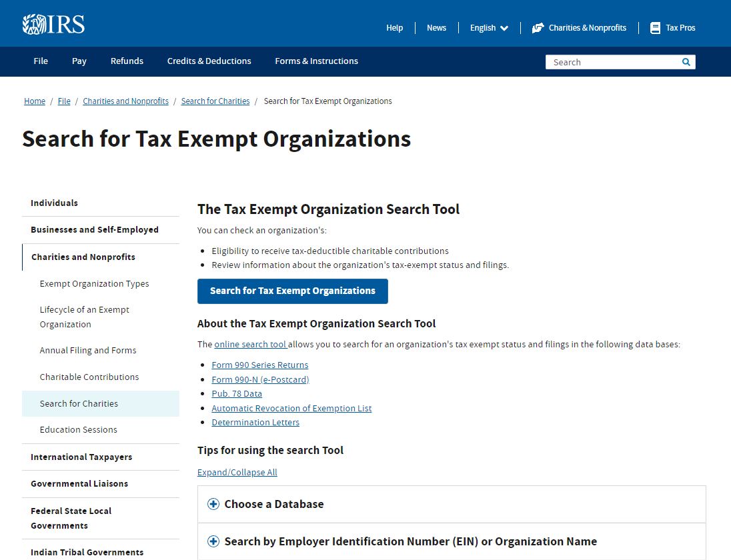
Task: Expand the Choose a Database section
Action: pos(452,504)
